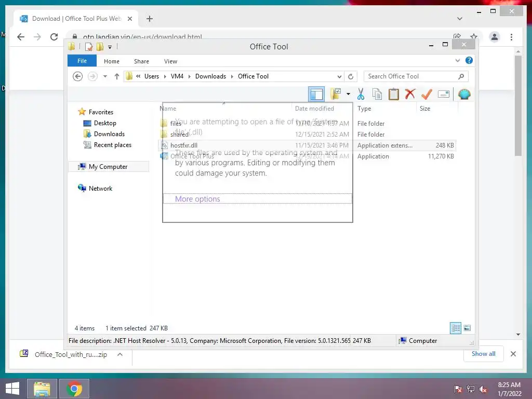Click the magnifier icon in Explorer search
Screen dimensions: 532x399
[461, 76]
